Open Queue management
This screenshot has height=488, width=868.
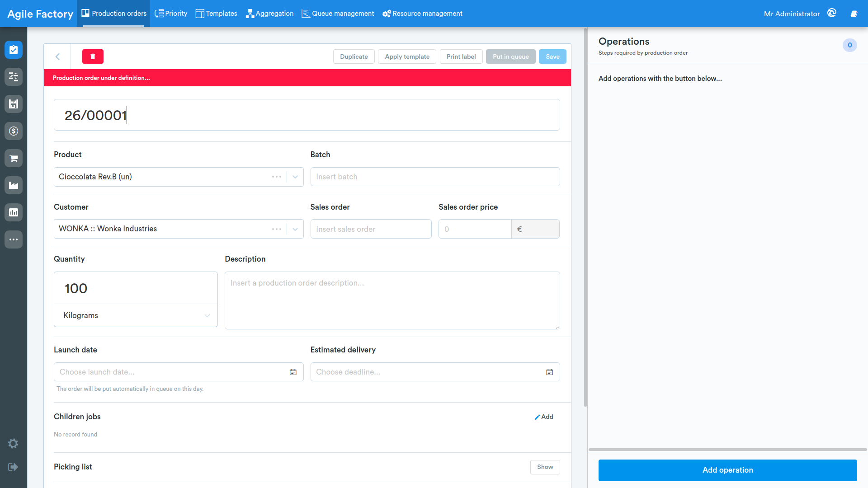(x=338, y=14)
